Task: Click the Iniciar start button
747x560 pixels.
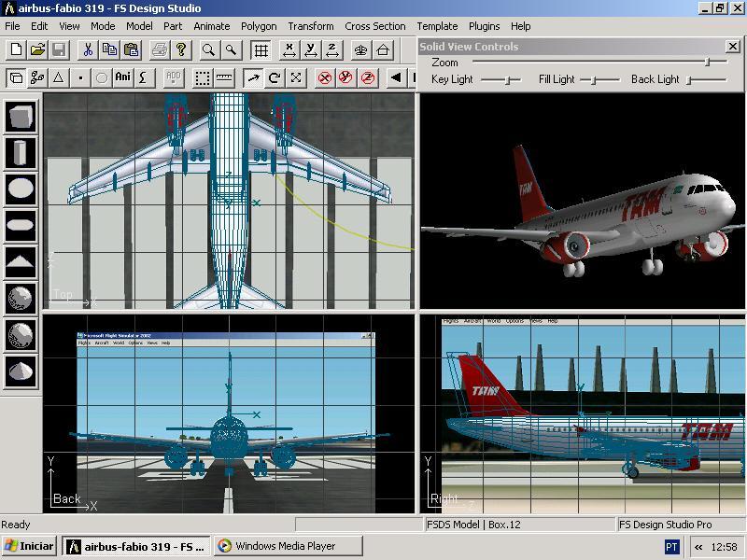Action: point(29,546)
